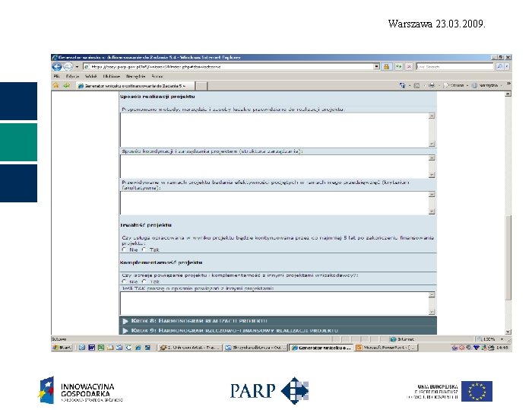This screenshot has width=532, height=410.
Task: Switch to Microsoft PowerPoint taskbar window
Action: click(x=386, y=348)
